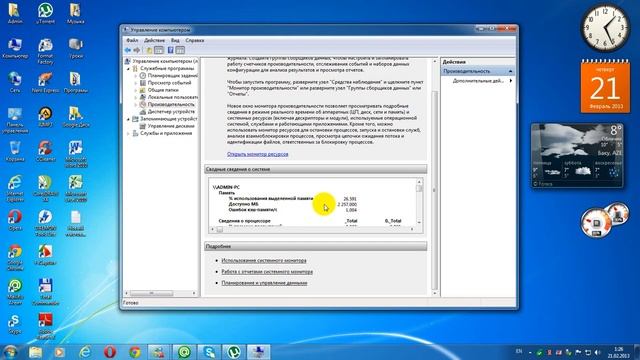The width and height of the screenshot is (640, 360).
Task: Click the Компьютер desktop icon
Action: 15,48
